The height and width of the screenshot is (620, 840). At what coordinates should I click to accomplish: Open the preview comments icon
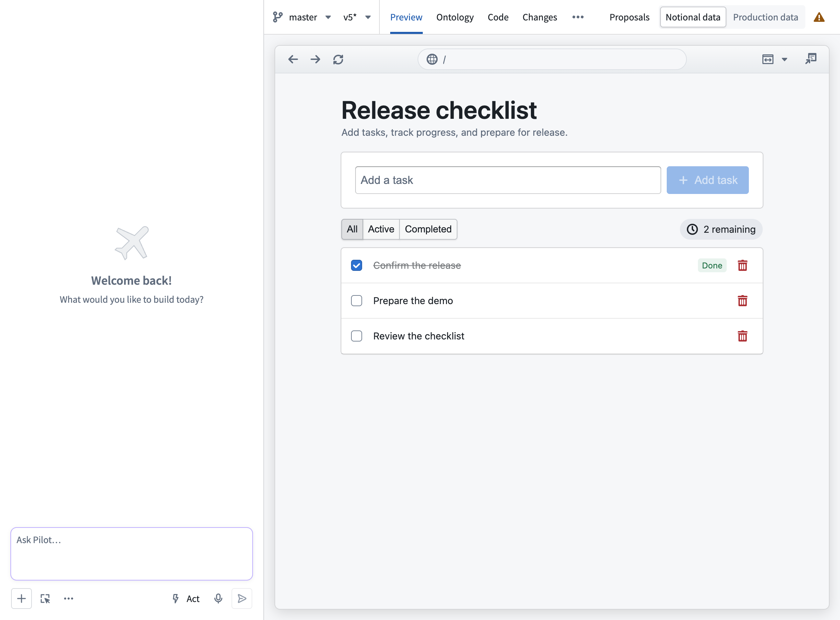click(811, 59)
